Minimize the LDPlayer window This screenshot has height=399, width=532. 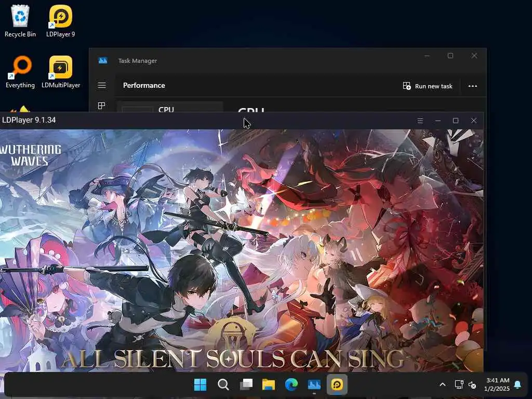[x=437, y=121]
